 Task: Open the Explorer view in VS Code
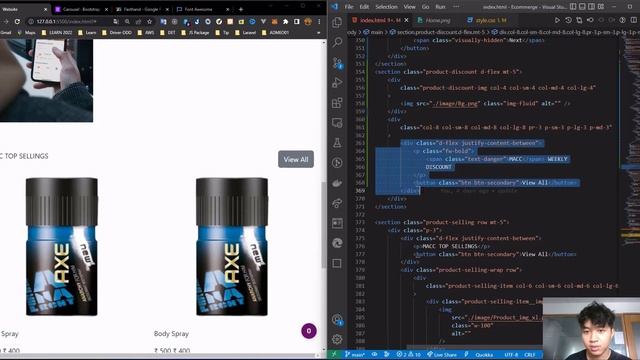coord(337,22)
